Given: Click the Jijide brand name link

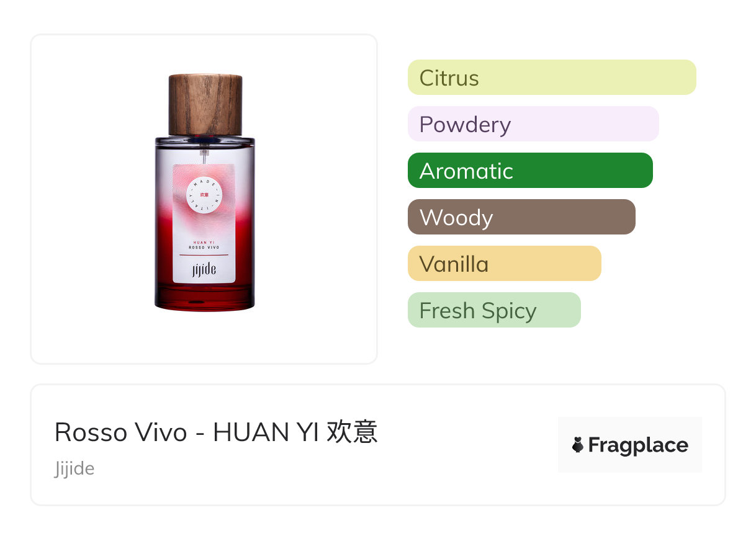Looking at the screenshot, I should pos(74,468).
